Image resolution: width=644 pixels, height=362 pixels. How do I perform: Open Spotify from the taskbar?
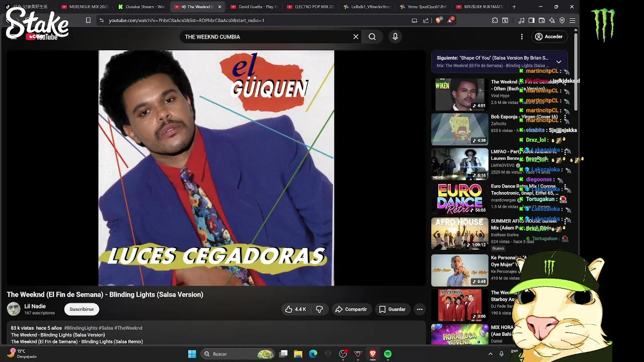point(387,354)
